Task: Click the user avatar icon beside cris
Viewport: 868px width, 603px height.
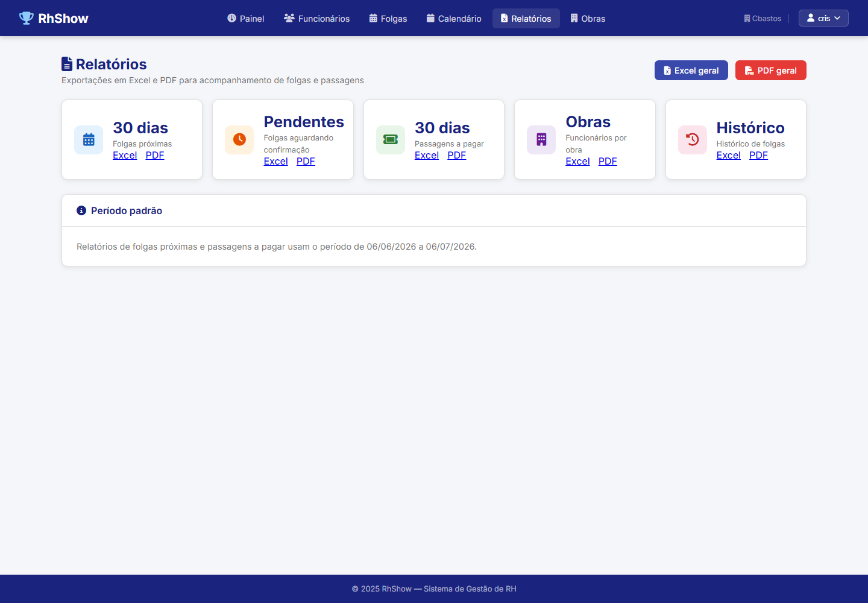Action: point(811,18)
